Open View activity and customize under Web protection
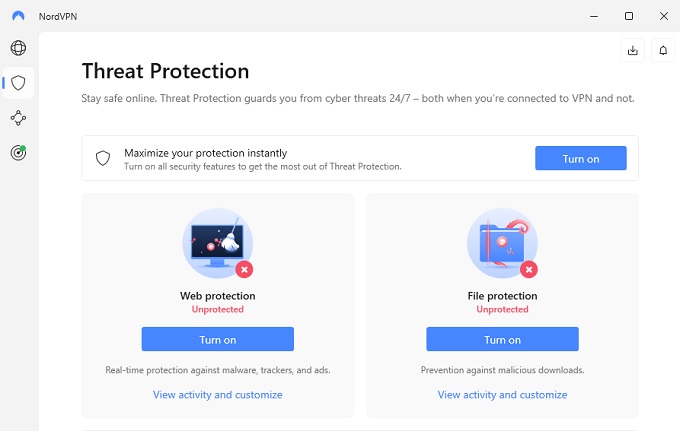680x431 pixels. [217, 395]
